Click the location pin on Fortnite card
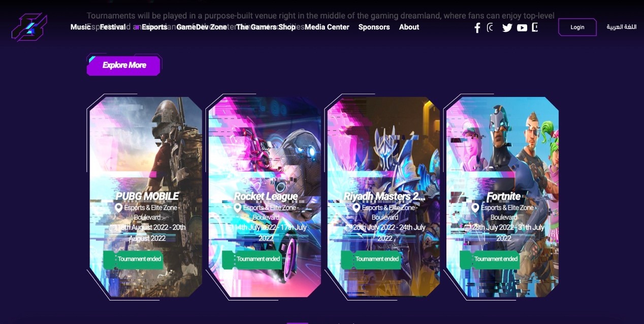Screen dimensions: 644x324 [x=475, y=208]
